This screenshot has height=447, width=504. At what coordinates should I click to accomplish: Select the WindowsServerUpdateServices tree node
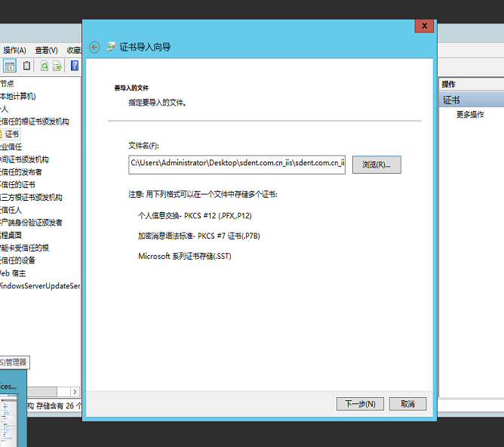[39, 286]
